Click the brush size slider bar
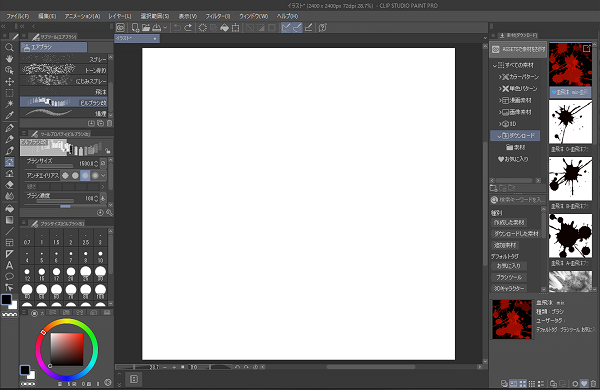This screenshot has width=600, height=390. coord(55,166)
